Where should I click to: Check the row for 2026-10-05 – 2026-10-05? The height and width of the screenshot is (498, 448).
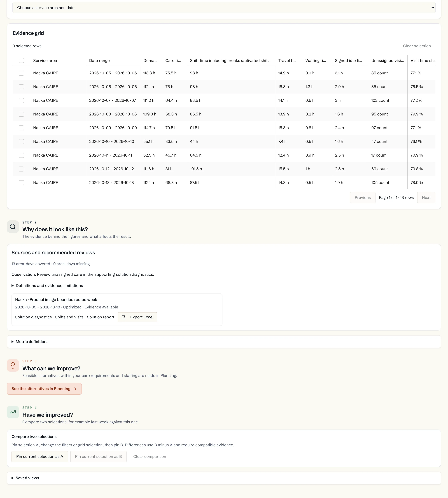pos(21,73)
